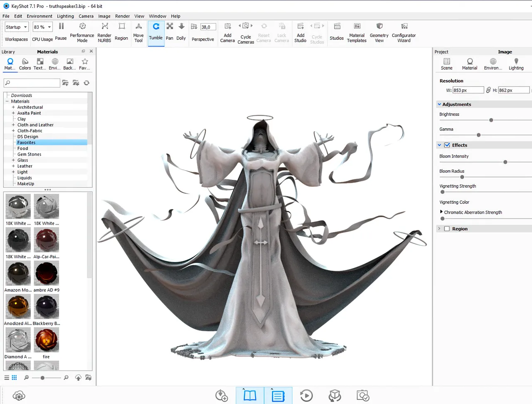Open the Geometry View
The image size is (532, 404).
379,32
